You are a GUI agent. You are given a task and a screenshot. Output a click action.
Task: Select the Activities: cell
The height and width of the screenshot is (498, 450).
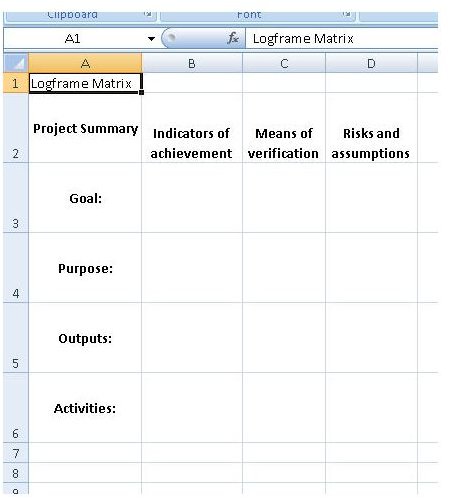click(85, 408)
